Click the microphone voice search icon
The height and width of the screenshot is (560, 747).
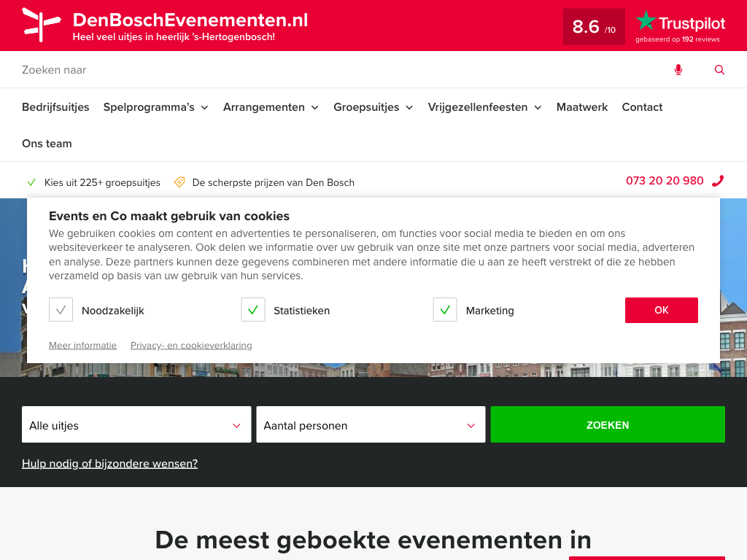pyautogui.click(x=678, y=70)
